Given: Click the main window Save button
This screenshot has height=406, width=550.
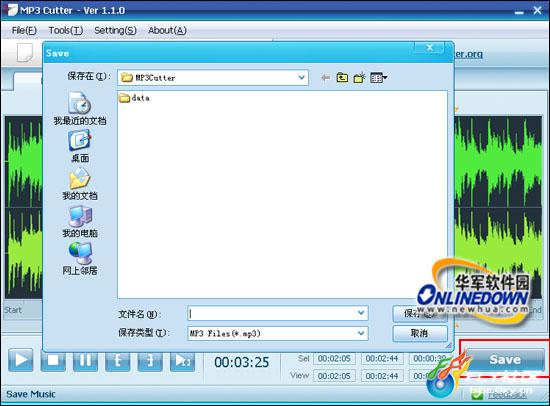Looking at the screenshot, I should tap(504, 359).
